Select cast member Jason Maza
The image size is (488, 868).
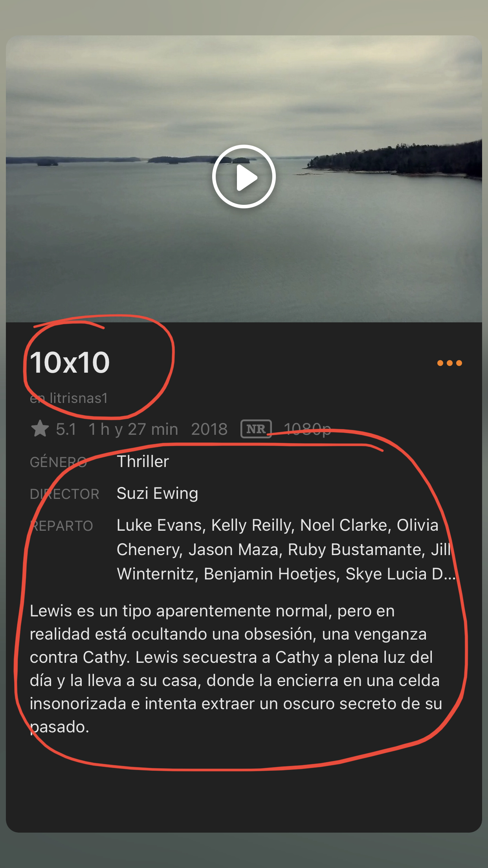pyautogui.click(x=233, y=550)
